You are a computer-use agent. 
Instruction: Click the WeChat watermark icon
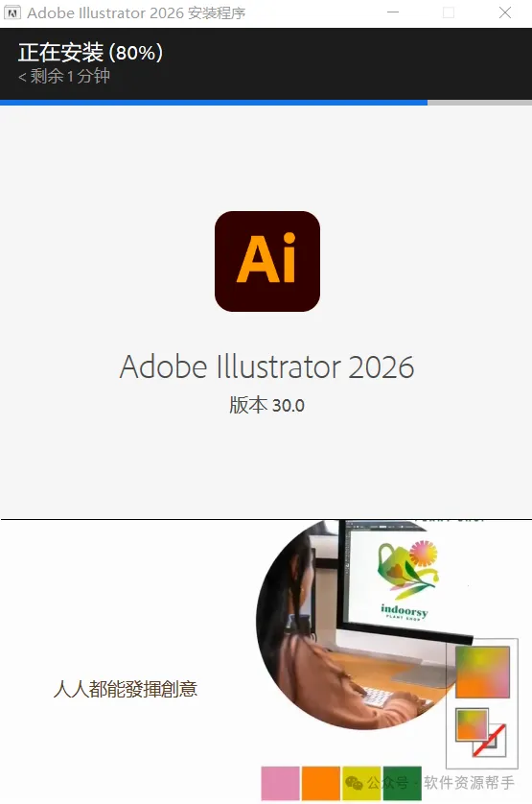pos(354,783)
